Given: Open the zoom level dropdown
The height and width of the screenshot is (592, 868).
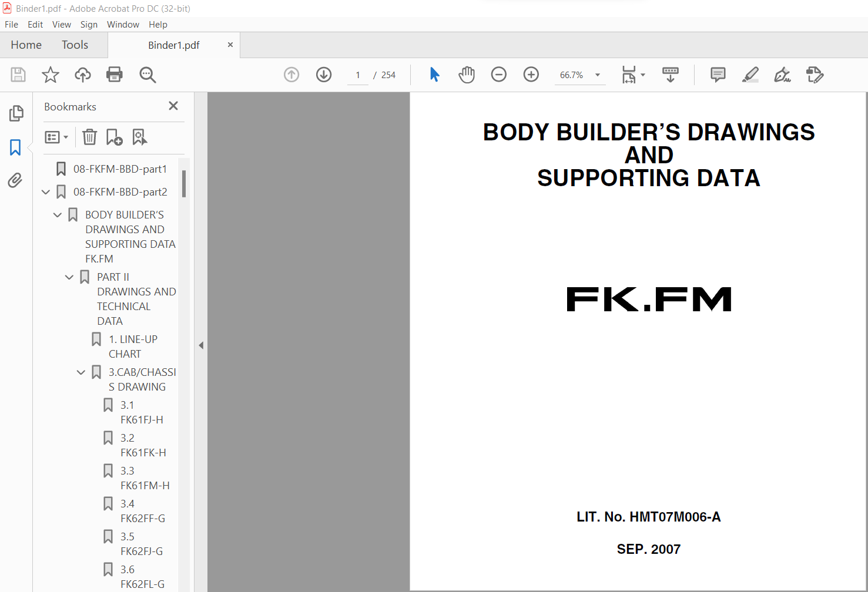Looking at the screenshot, I should [598, 75].
